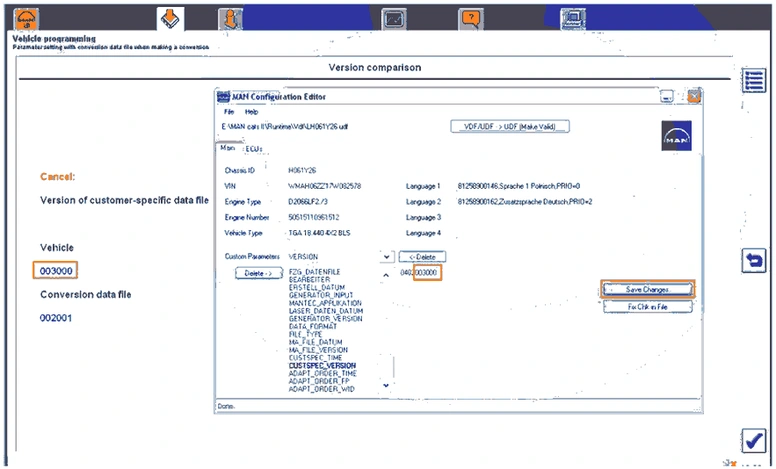Select CUSTSPEC_TIME in parameter list
The image size is (776, 469).
[315, 358]
